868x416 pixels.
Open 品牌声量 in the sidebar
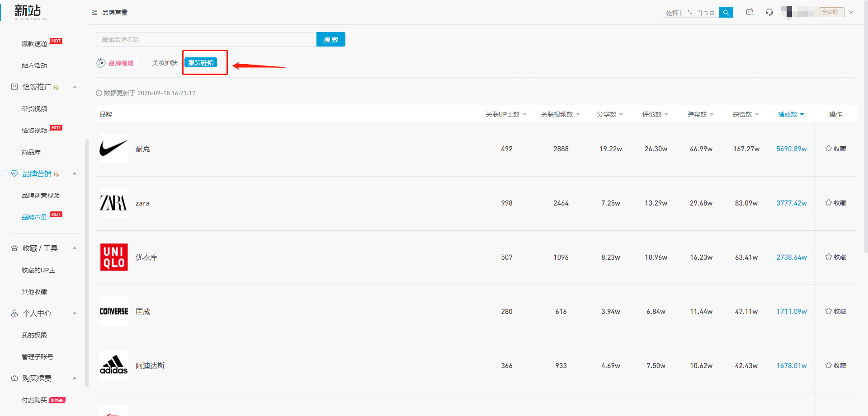tap(34, 217)
